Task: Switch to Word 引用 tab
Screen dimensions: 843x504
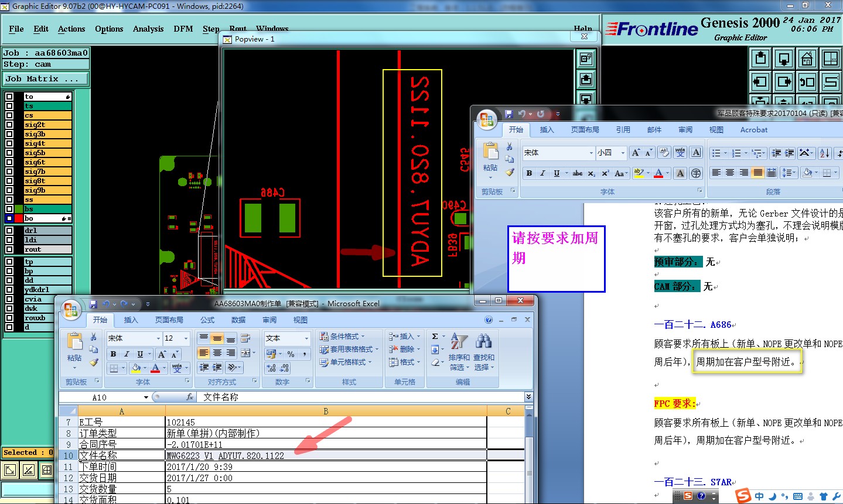Action: point(623,130)
